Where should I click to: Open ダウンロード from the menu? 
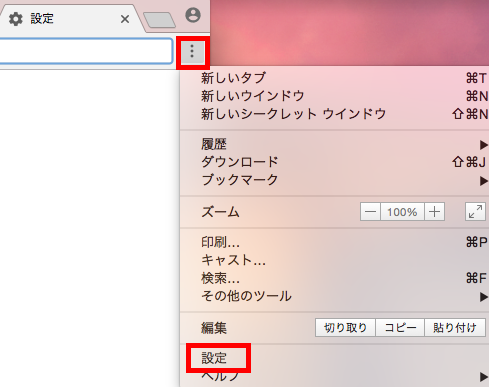click(334, 162)
